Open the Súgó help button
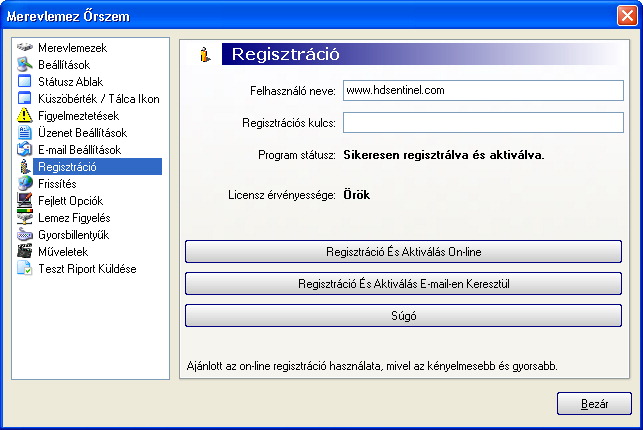The width and height of the screenshot is (643, 430). tap(404, 315)
